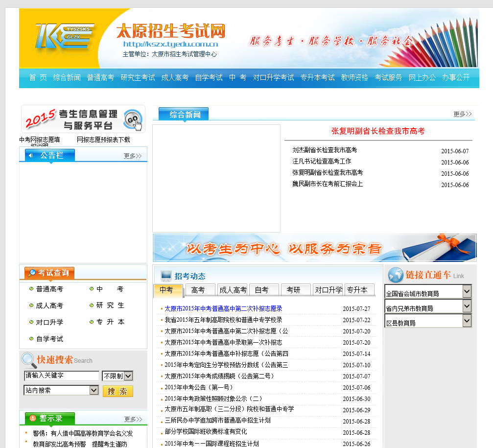Open 警惕:有人借中国高等教育学会名义发 warning
Screen dimensions: 493x448
click(x=83, y=433)
